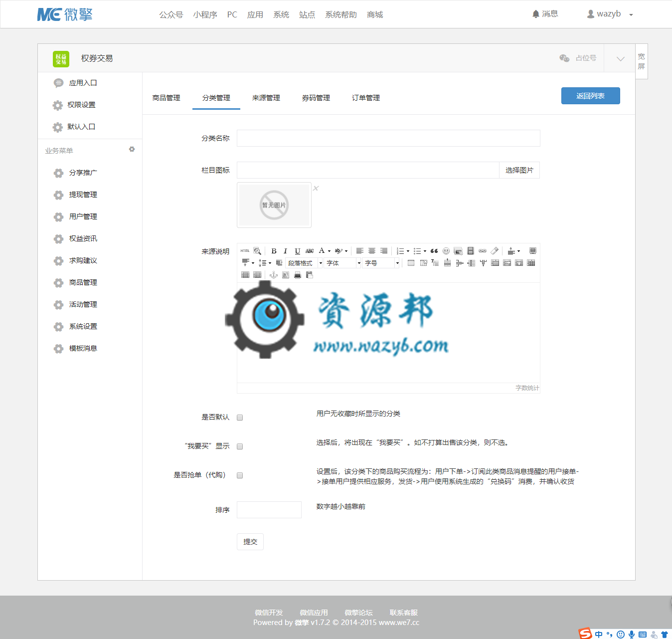
Task: Expand ordered list style dropdown
Action: click(x=408, y=251)
